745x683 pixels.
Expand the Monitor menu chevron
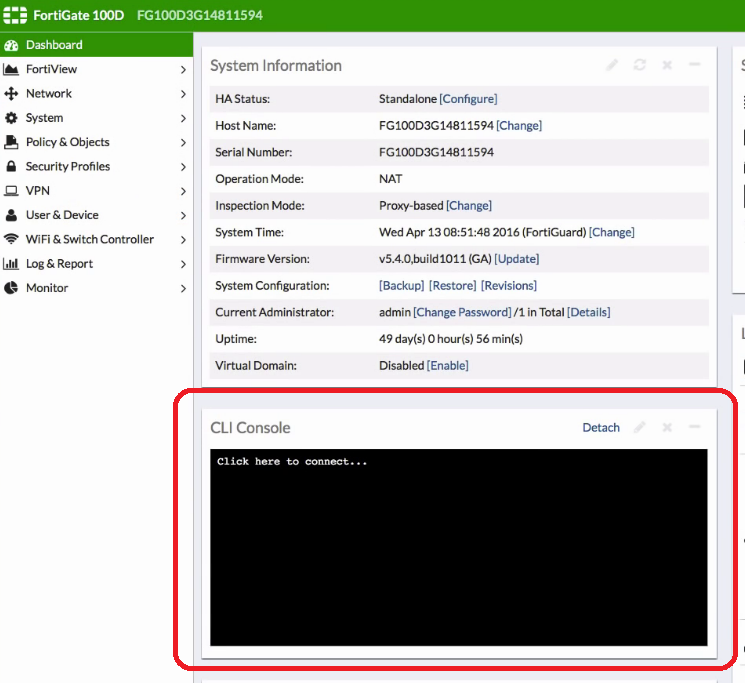[x=183, y=288]
